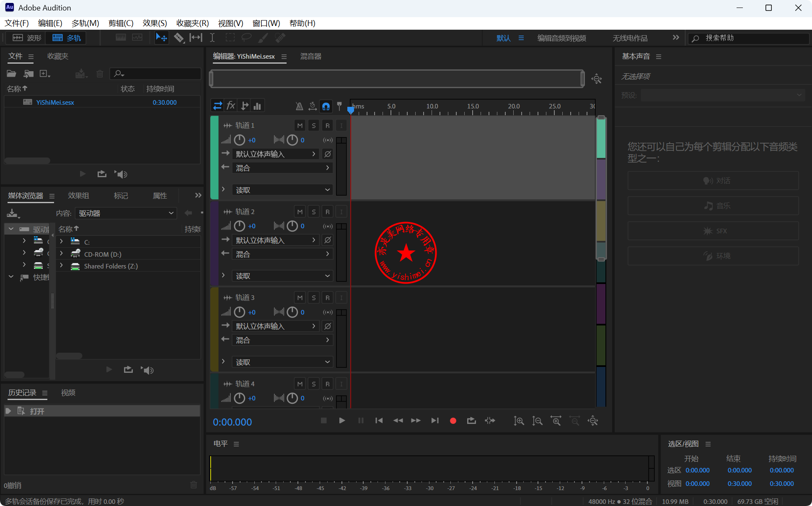Click Track 1 volume knob
812x506 pixels.
[x=240, y=140]
